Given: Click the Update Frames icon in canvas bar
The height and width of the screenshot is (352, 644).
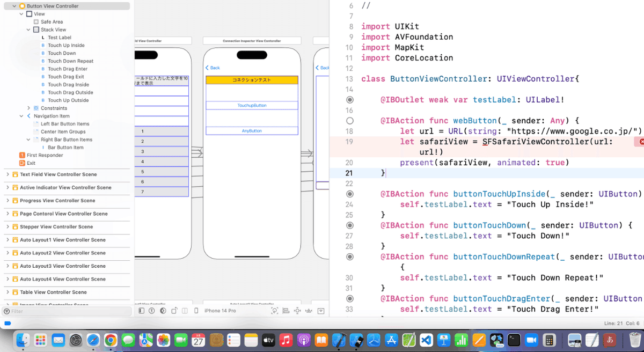Looking at the screenshot, I should [275, 311].
